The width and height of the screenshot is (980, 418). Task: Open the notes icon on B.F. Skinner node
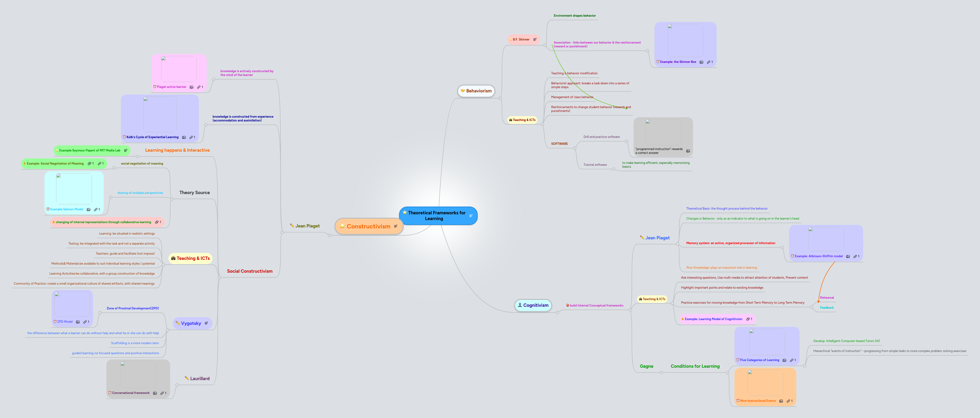click(535, 39)
